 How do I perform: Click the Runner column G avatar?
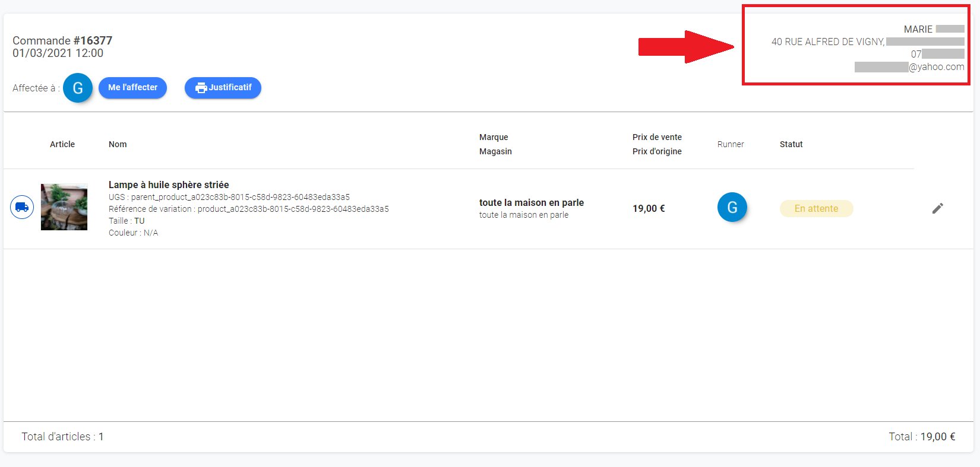coord(732,207)
